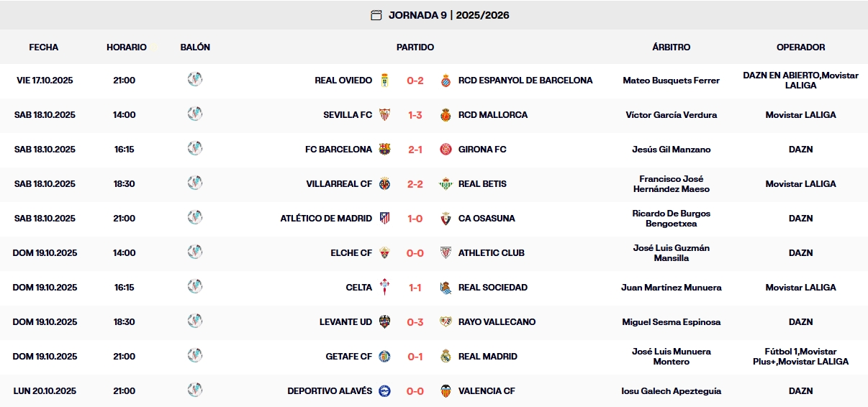Click the Atlético de Madrid crest
The width and height of the screenshot is (868, 407).
coord(384,219)
